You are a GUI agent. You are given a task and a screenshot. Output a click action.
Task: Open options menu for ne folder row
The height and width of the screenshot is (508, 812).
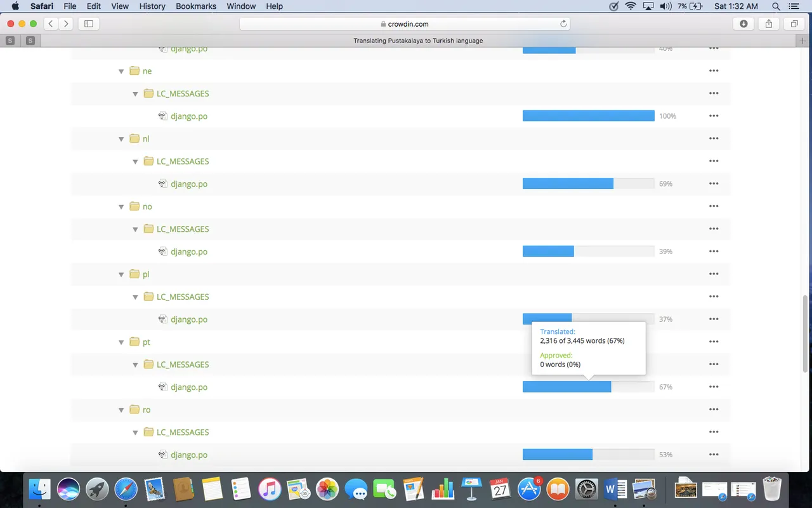(x=714, y=70)
